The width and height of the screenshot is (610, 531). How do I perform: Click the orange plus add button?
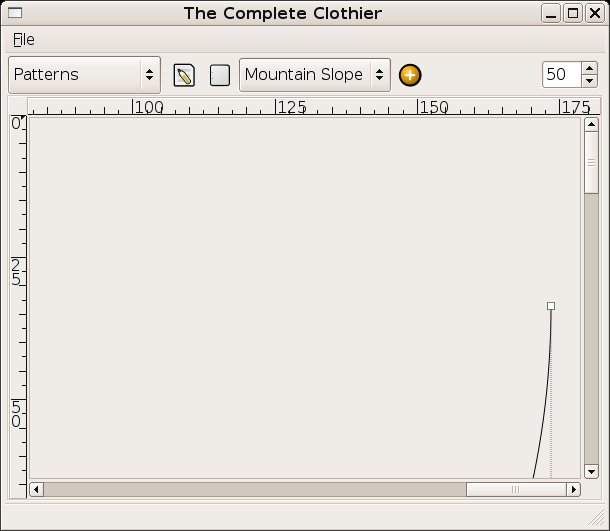[410, 75]
